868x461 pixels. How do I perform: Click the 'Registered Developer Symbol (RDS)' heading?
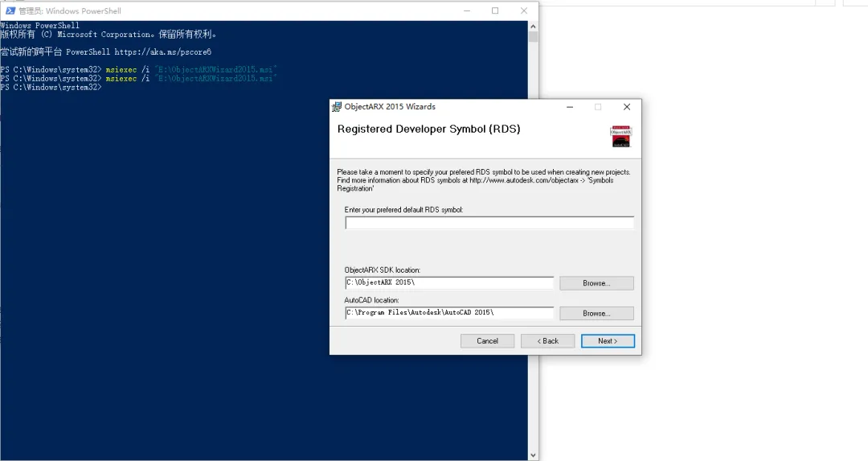(429, 129)
